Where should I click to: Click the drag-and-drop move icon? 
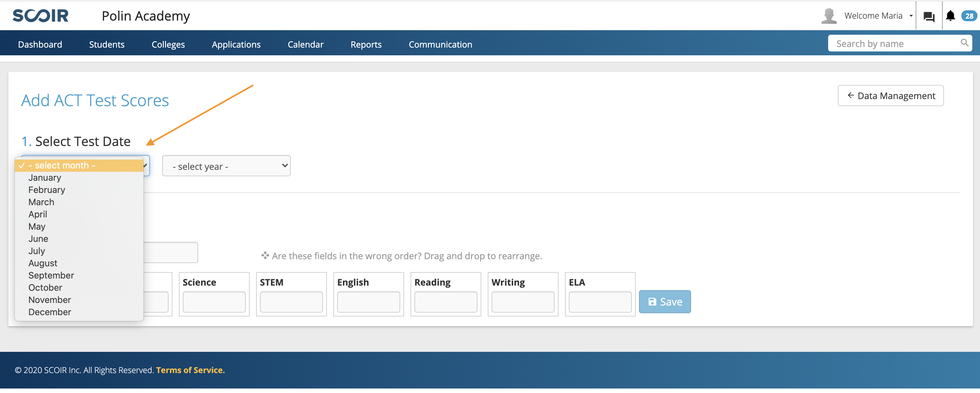coord(265,256)
